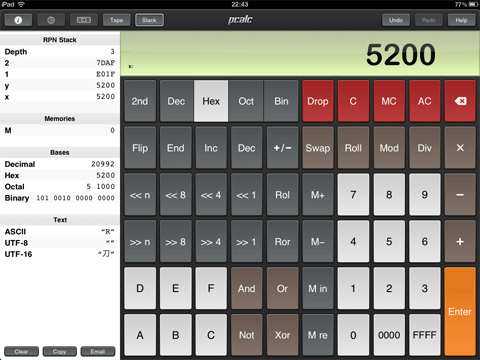Open the A=B conversions icon

click(x=83, y=20)
